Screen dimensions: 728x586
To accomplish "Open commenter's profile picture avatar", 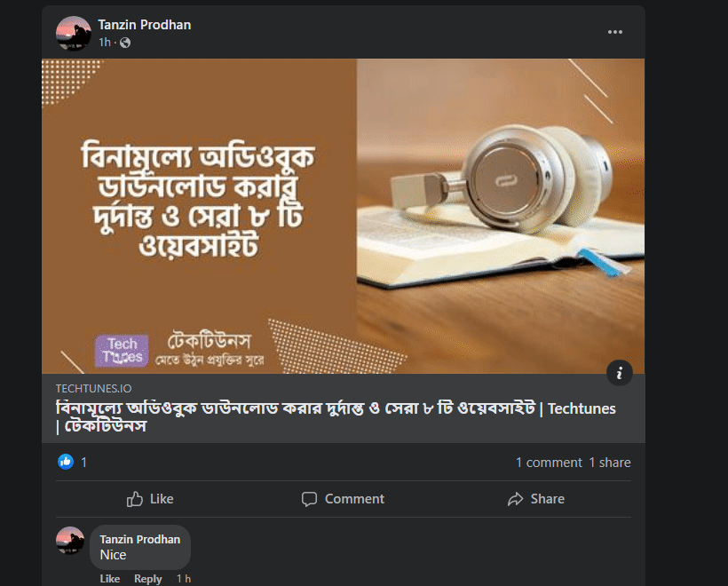I will [70, 541].
